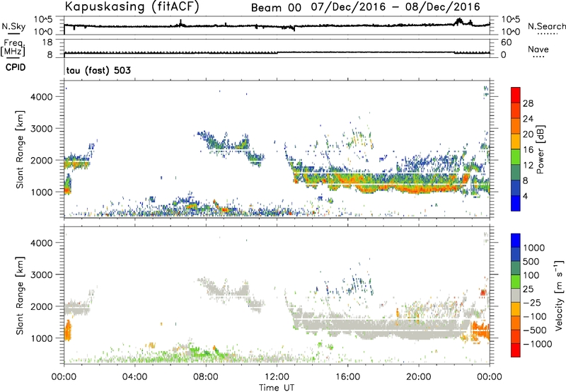Click the '3000' range tick in velocity panel
The image size is (566, 392).
point(42,275)
